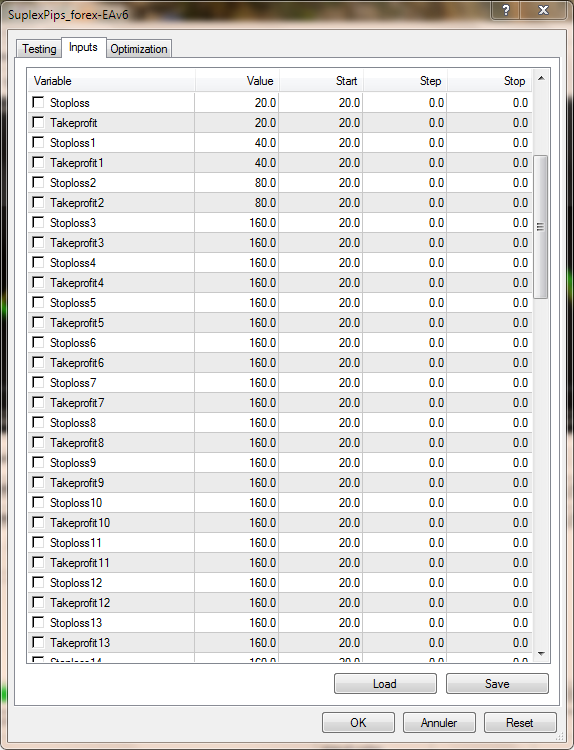Click scrollbar down arrow in inputs list
574x750 pixels.
(541, 653)
